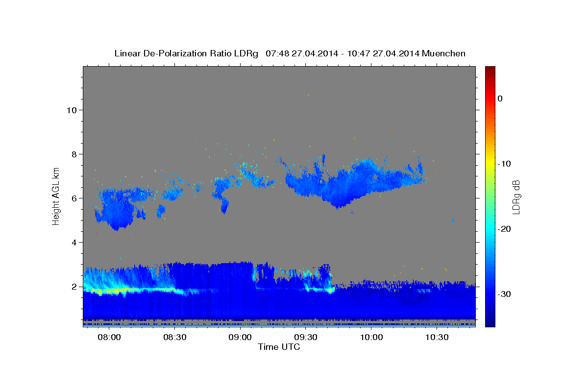The height and width of the screenshot is (392, 588).
Task: Click the height tick label 6
Action: point(73,198)
